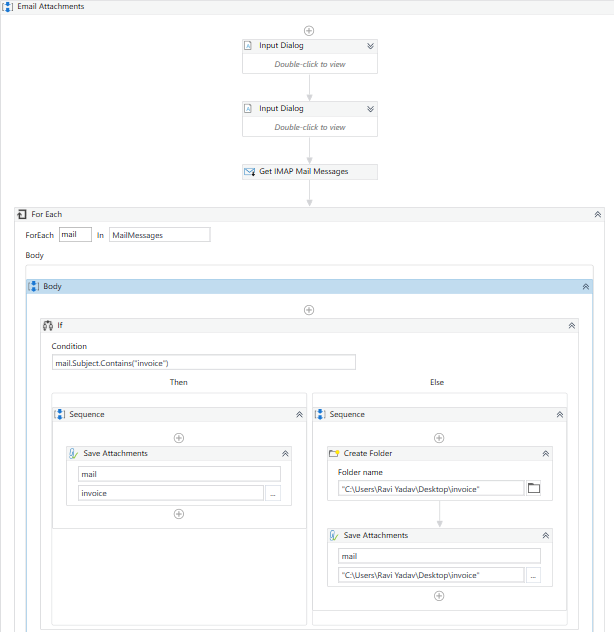Screen dimensions: 614x632
Task: Click Then branch Save Attachments paperclip icon
Action: click(73, 453)
